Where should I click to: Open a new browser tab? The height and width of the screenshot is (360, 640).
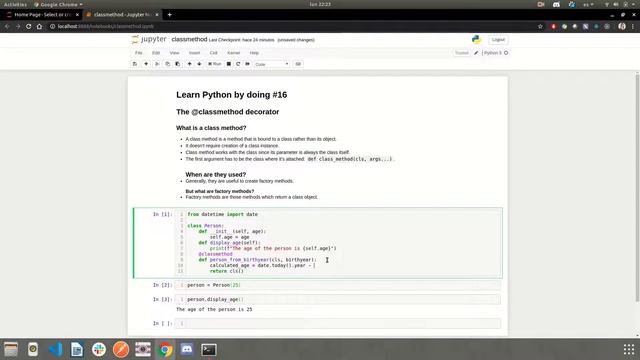coord(169,15)
